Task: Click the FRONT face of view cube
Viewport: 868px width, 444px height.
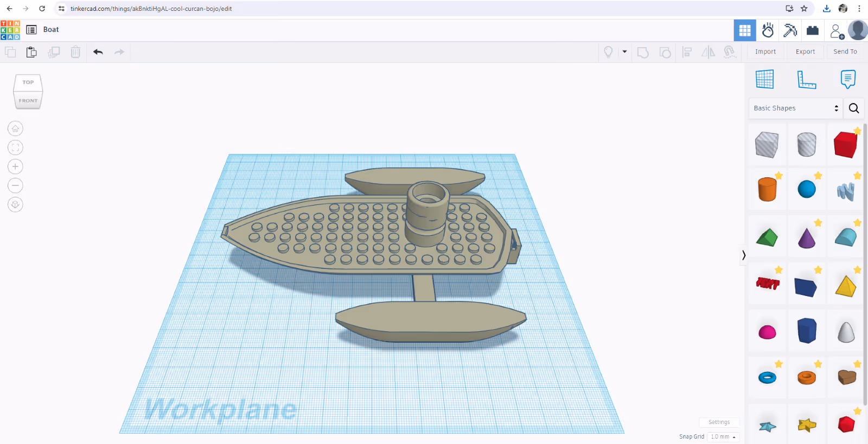Action: click(28, 101)
